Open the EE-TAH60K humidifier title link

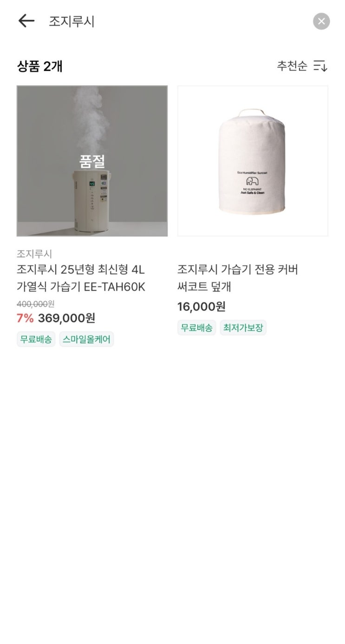81,278
